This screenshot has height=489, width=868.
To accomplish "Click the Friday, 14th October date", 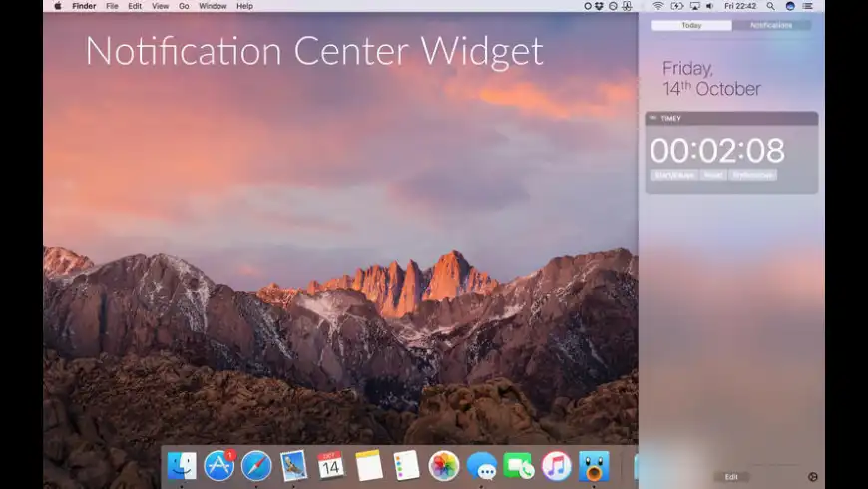I will click(x=712, y=79).
